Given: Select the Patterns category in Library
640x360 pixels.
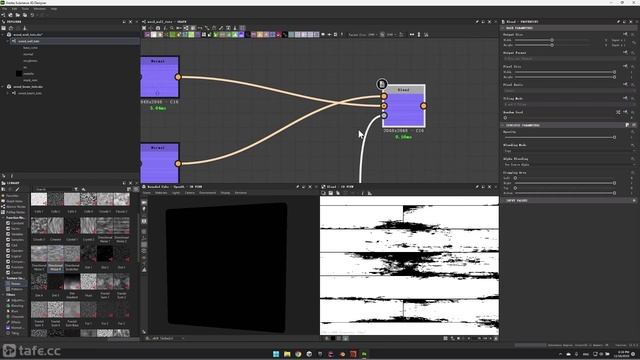Looking at the screenshot, I should coord(17,289).
